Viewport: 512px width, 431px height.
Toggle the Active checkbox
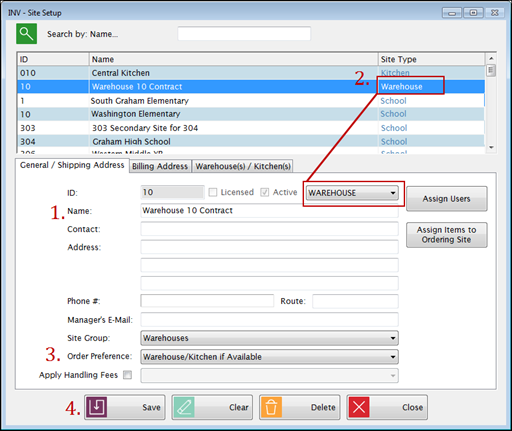(265, 192)
